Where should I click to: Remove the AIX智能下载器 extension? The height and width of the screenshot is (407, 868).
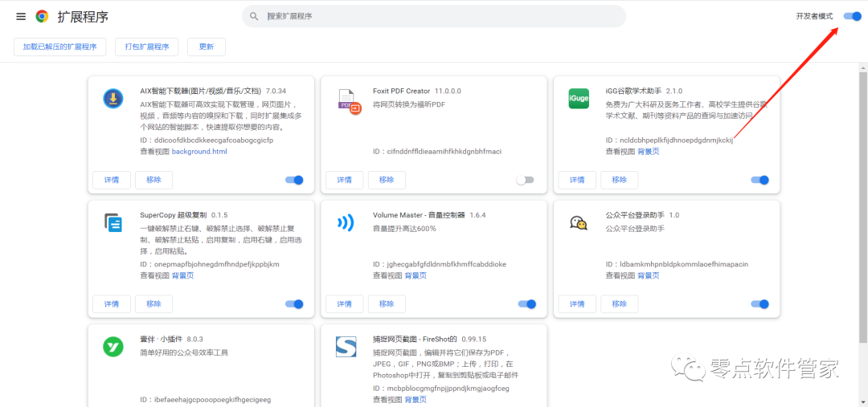pyautogui.click(x=154, y=180)
